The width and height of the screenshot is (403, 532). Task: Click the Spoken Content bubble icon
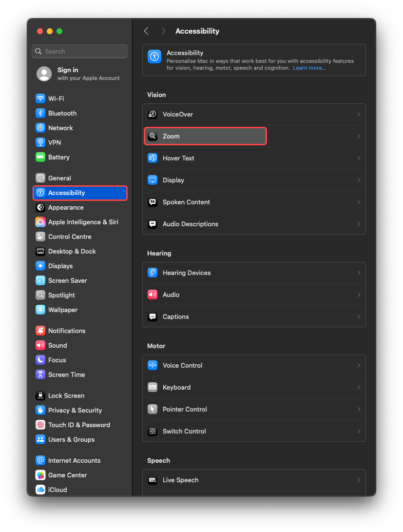point(153,202)
